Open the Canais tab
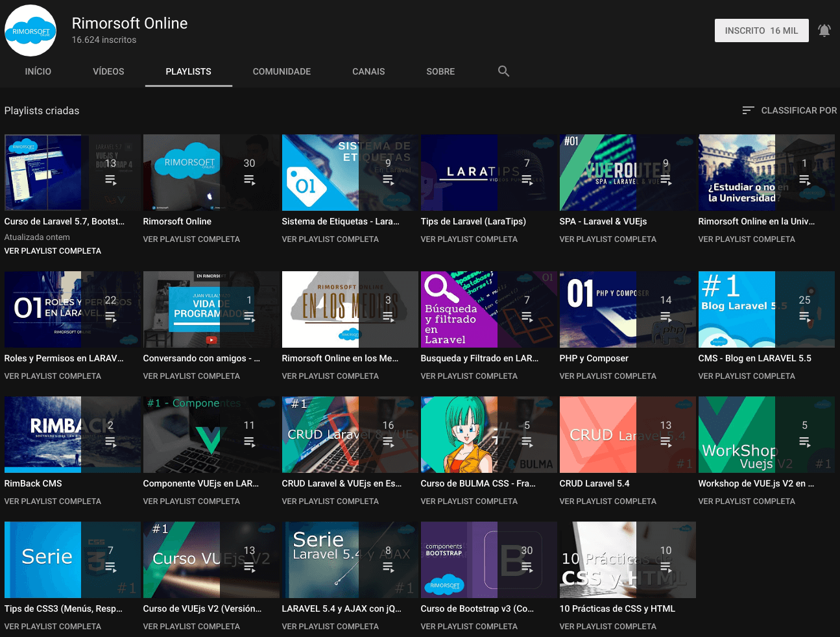This screenshot has width=840, height=637. coord(368,71)
